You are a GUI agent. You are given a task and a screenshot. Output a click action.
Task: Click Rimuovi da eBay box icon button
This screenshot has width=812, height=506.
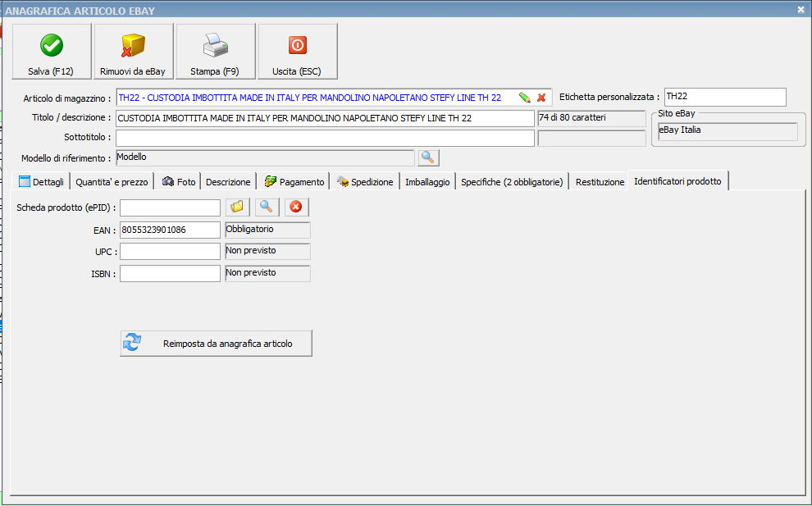[x=133, y=52]
